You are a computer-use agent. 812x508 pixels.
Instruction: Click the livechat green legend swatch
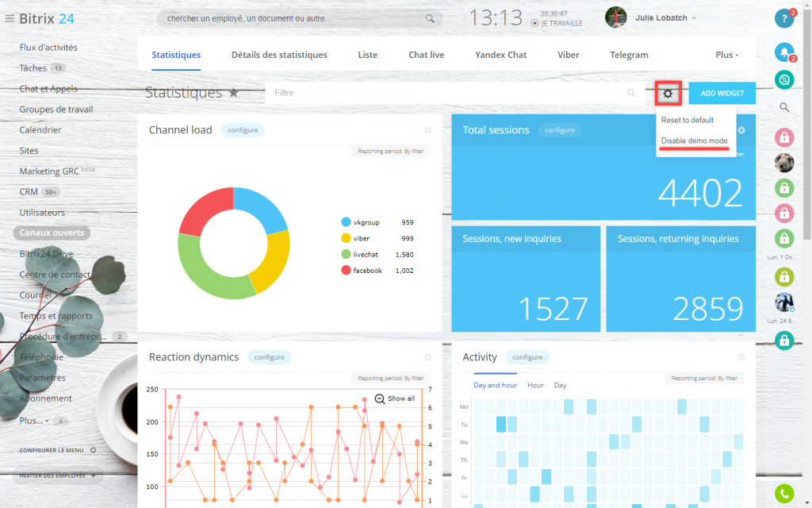pos(346,255)
